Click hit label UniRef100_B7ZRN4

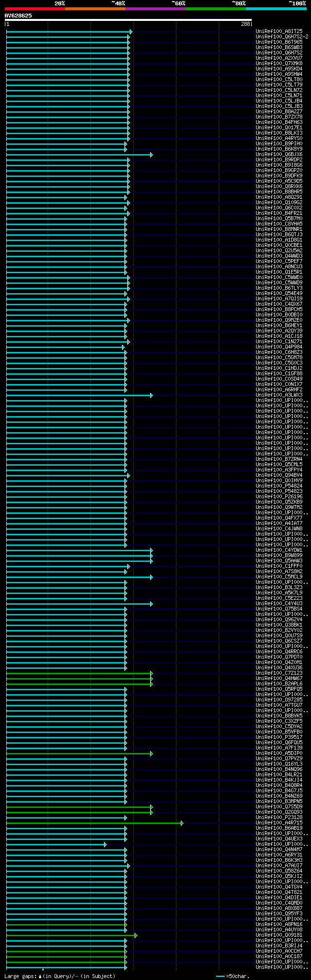click(x=279, y=459)
